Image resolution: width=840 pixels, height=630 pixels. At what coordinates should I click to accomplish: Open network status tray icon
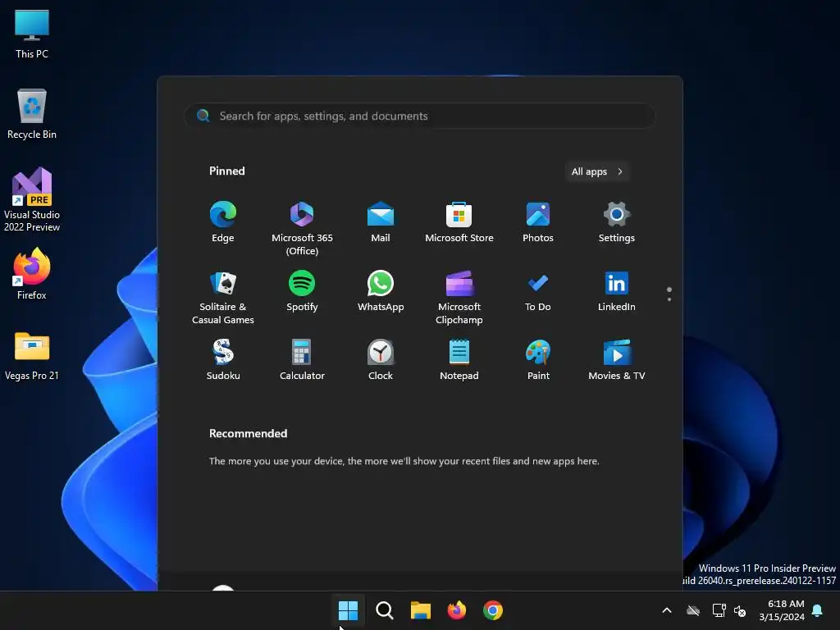point(719,610)
